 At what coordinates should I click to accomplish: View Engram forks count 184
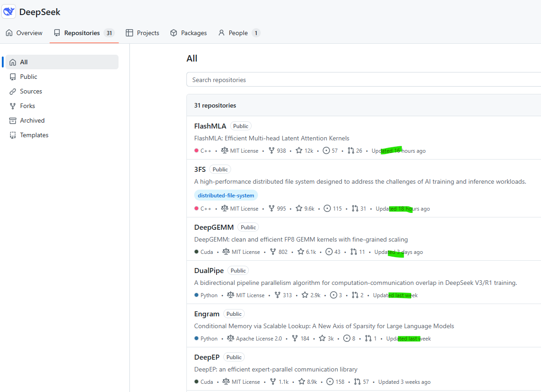click(x=300, y=339)
